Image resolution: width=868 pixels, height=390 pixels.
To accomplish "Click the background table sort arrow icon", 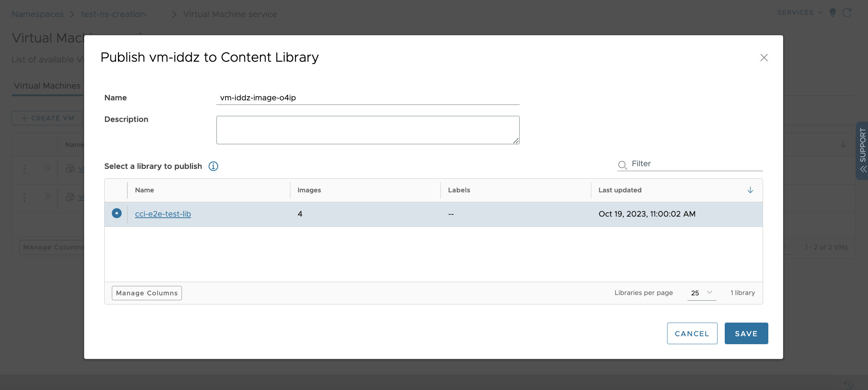I will point(843,145).
